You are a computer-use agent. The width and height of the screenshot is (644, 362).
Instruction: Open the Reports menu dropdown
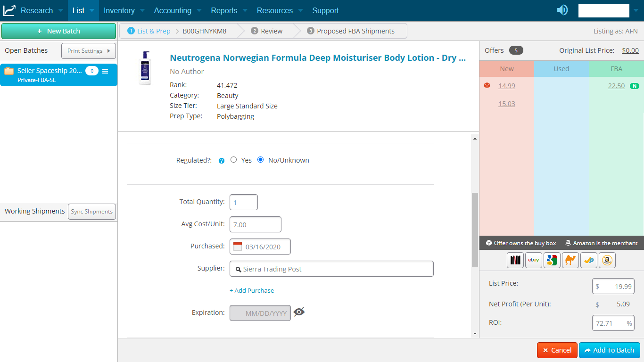point(229,10)
